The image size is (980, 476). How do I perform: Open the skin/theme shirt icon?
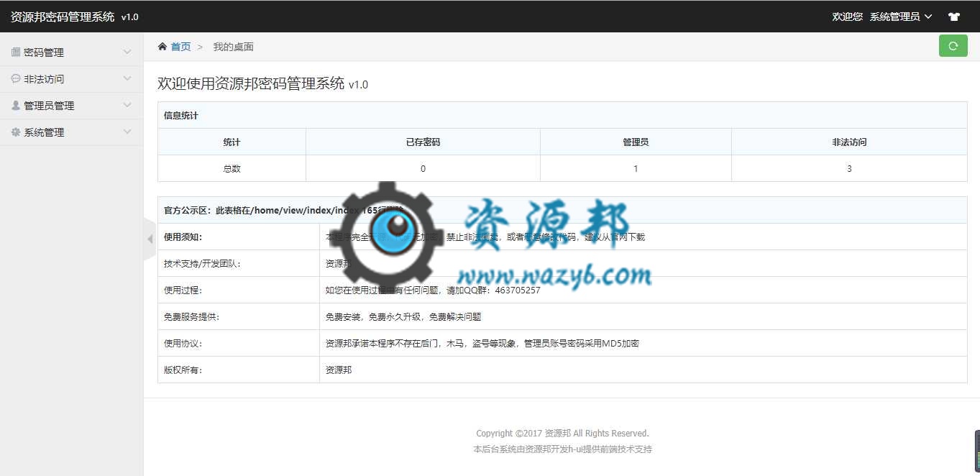(954, 17)
